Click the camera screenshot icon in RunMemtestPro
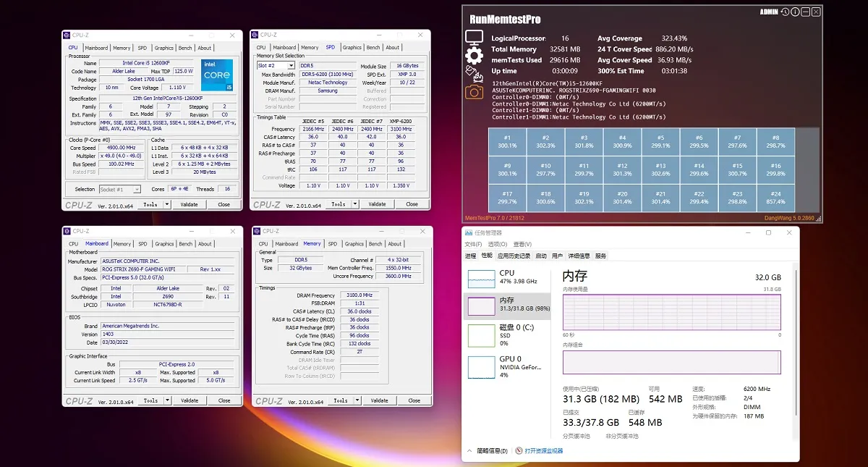This screenshot has height=467, width=868. (x=474, y=91)
